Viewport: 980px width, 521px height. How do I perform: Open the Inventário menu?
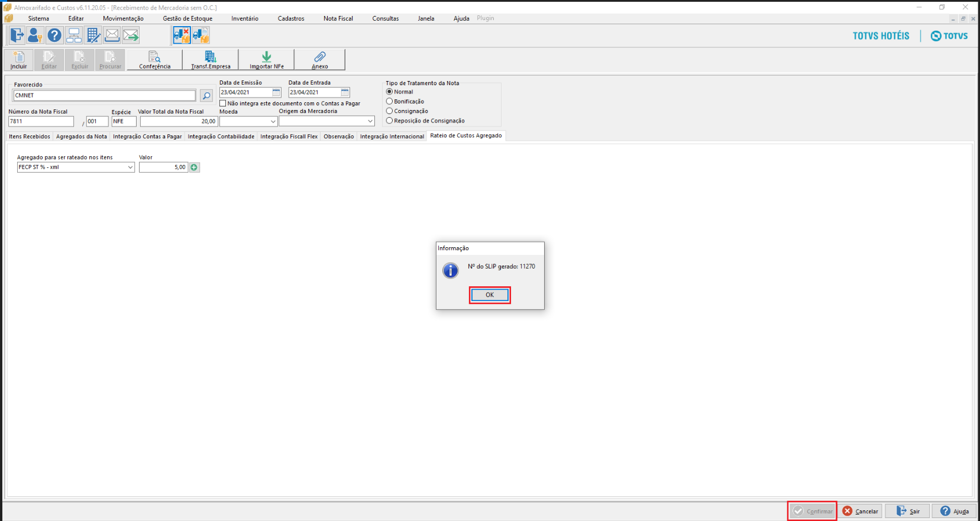pyautogui.click(x=245, y=18)
